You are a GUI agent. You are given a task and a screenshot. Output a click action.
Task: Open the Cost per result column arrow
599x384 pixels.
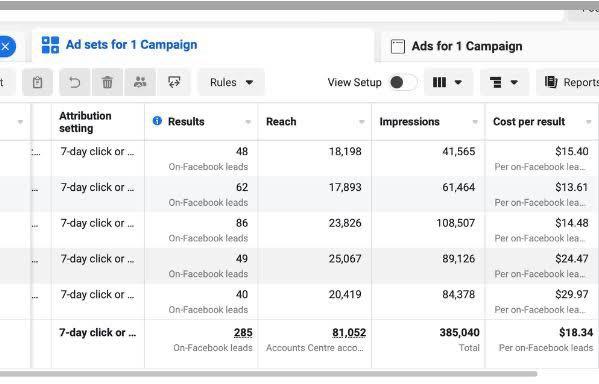pyautogui.click(x=588, y=122)
